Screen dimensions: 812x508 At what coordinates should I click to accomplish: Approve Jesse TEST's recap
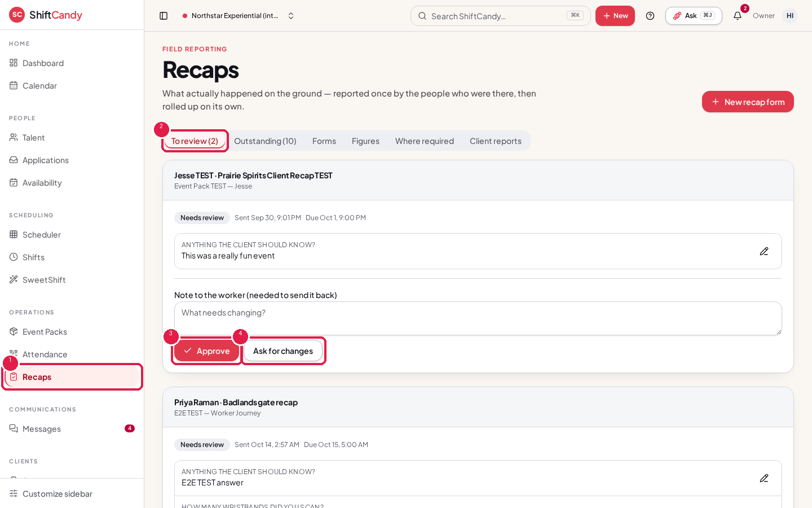[x=206, y=351]
